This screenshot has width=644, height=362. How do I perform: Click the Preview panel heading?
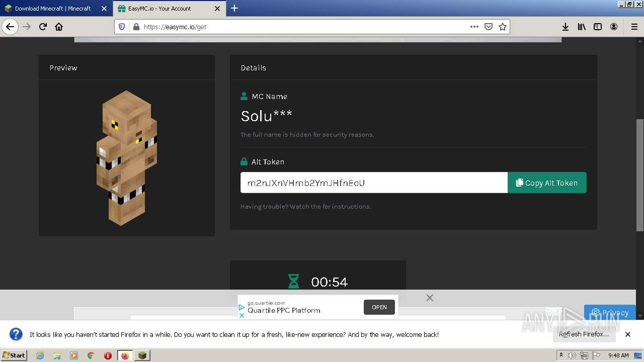[x=63, y=68]
